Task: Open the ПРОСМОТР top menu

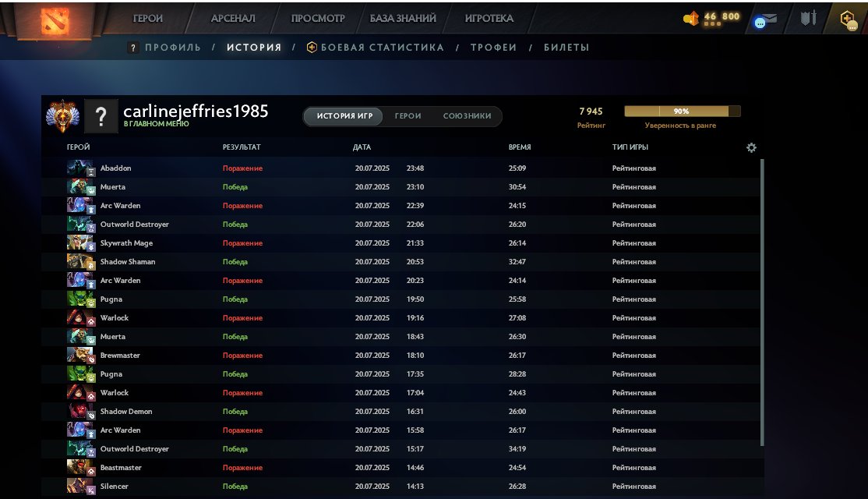Action: click(318, 18)
